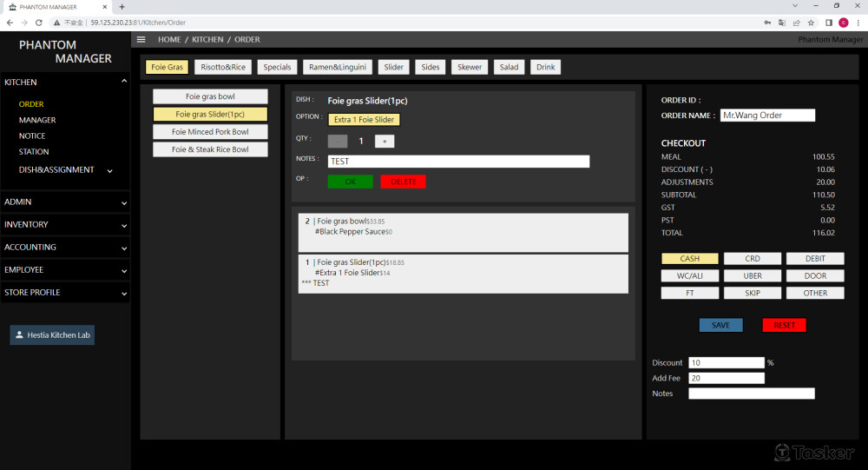
Task: Toggle the hamburger sidebar menu icon
Action: 141,39
